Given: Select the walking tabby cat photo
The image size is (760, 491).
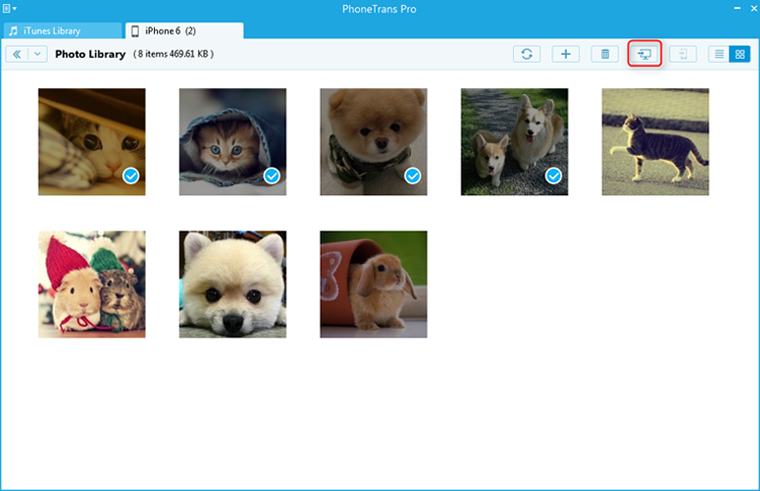Looking at the screenshot, I should [x=655, y=141].
